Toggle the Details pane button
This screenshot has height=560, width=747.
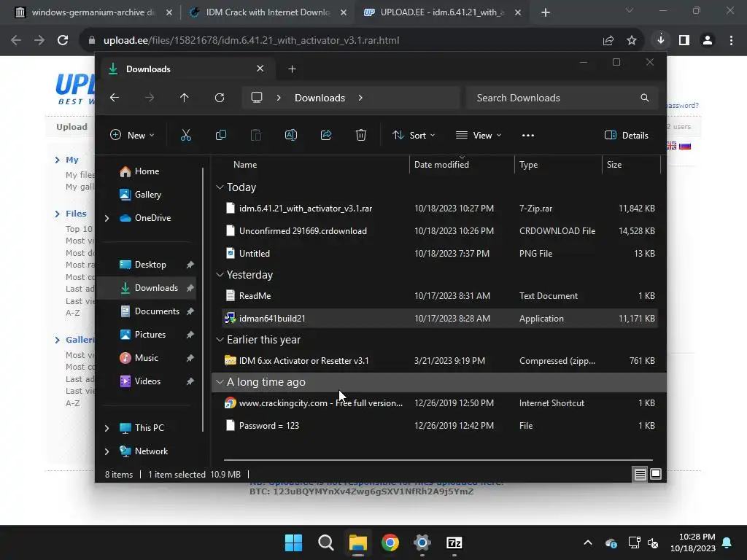[626, 135]
